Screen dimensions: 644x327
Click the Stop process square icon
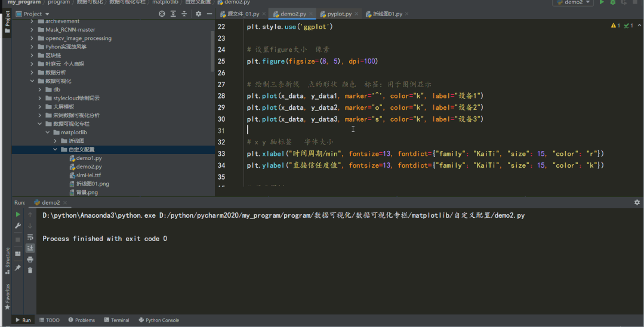[18, 239]
